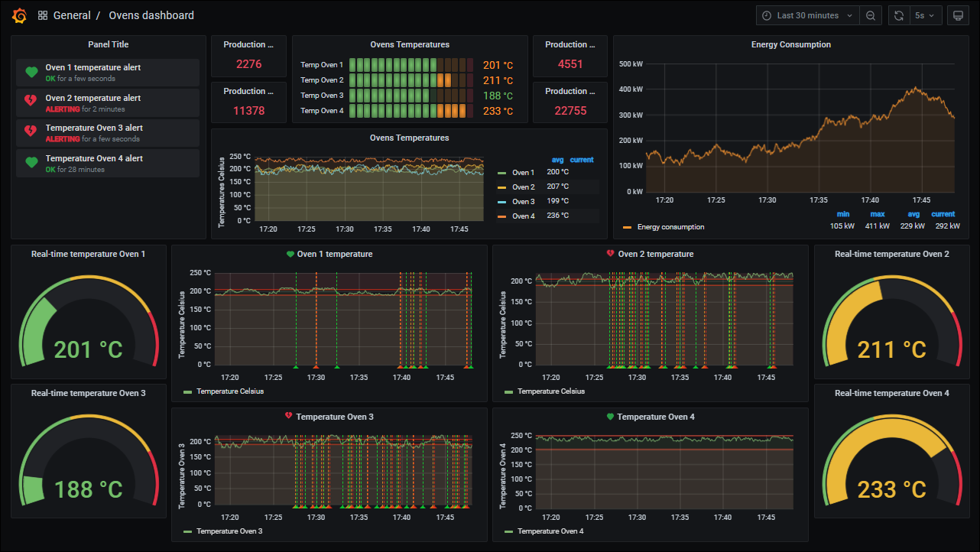Click the Grafana logo in the header
980x552 pixels.
20,15
